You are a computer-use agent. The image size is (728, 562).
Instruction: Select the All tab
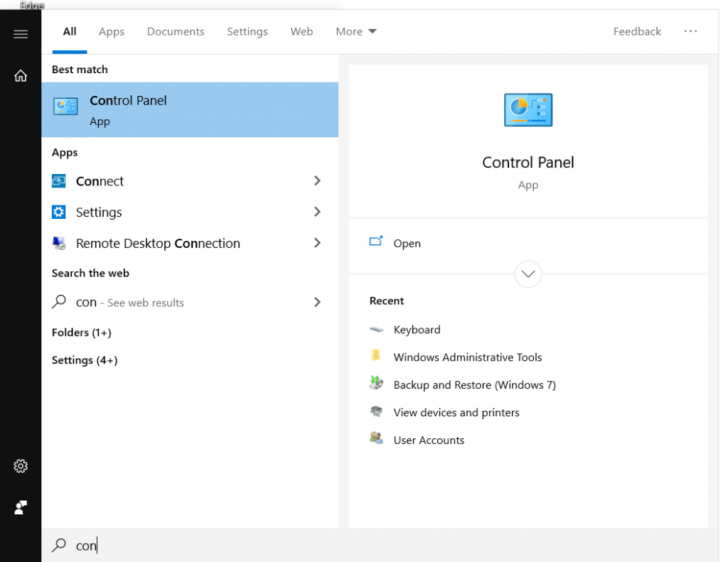(70, 31)
